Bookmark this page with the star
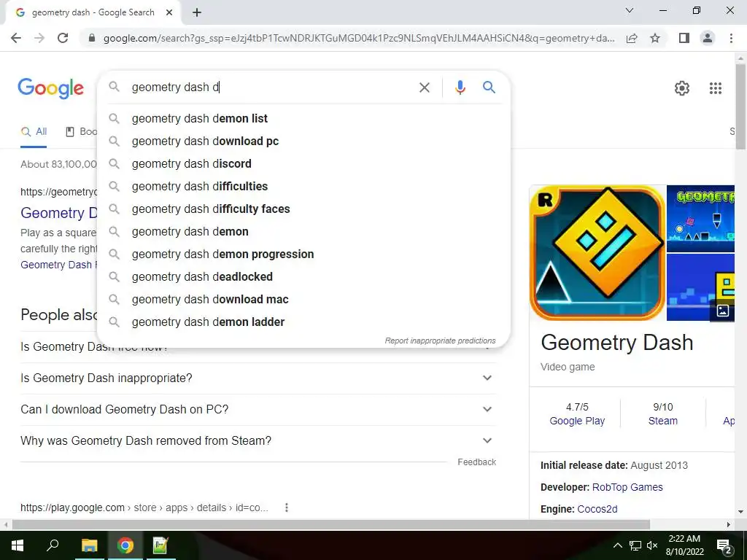Viewport: 747px width, 560px height. click(655, 38)
